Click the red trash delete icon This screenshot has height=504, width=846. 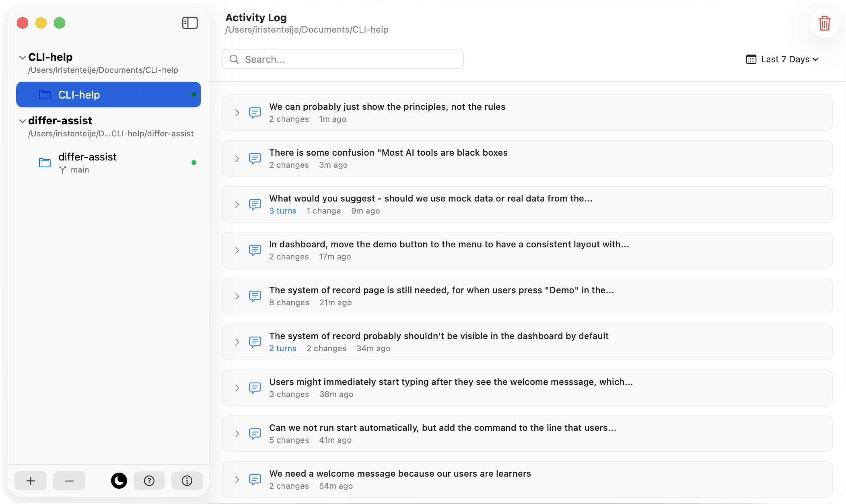coord(824,23)
